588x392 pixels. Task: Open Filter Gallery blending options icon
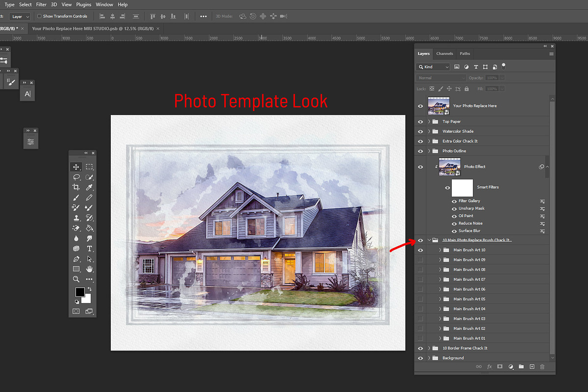[x=542, y=201]
